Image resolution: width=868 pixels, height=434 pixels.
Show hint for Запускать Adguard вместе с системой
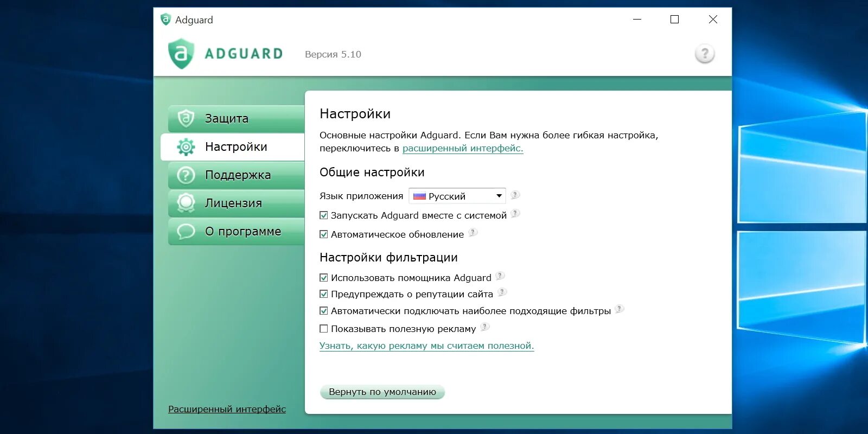click(x=515, y=213)
